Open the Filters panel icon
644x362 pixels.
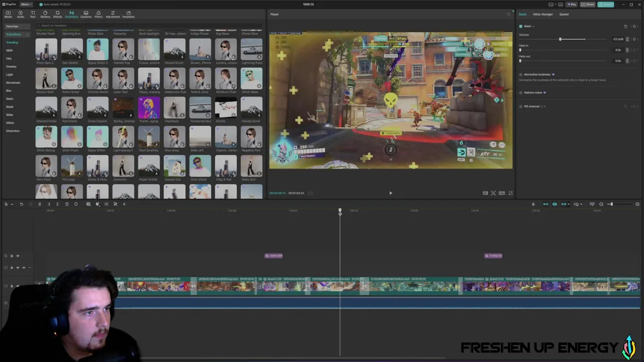point(99,14)
